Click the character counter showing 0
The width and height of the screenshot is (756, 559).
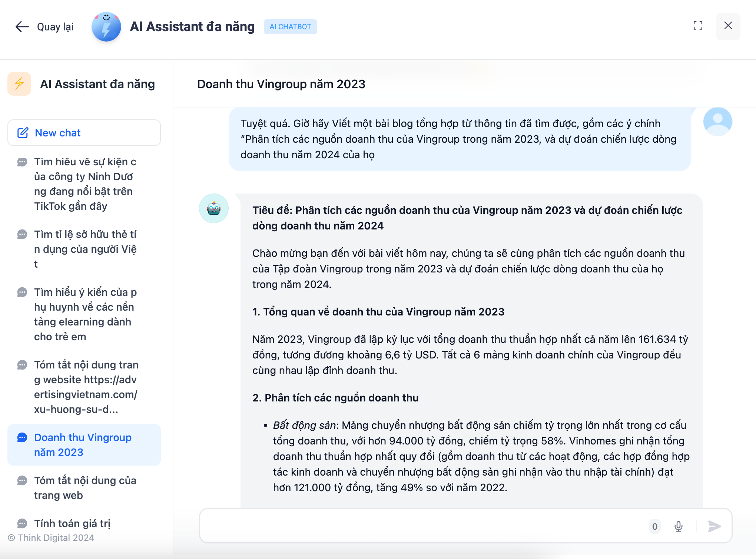click(x=655, y=526)
